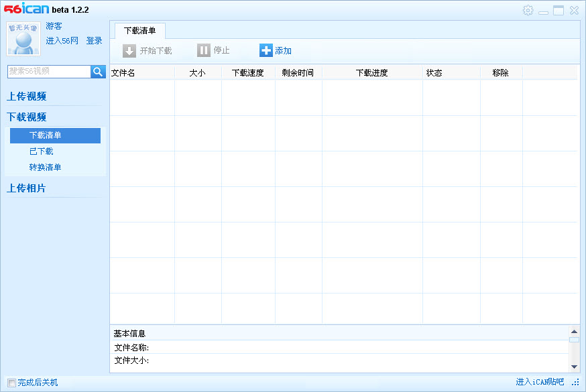Click the 移除 column header
586x392 pixels.
500,73
